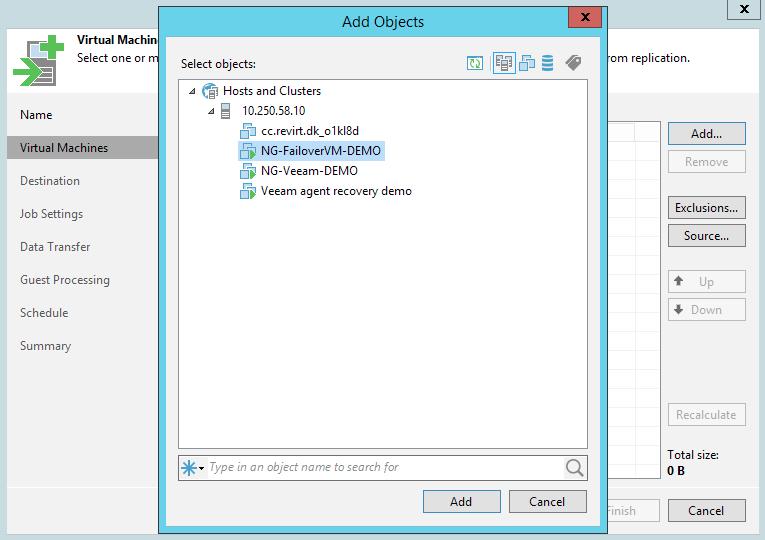
Task: Click the Hosts and Clusters globe icon
Action: pos(210,91)
